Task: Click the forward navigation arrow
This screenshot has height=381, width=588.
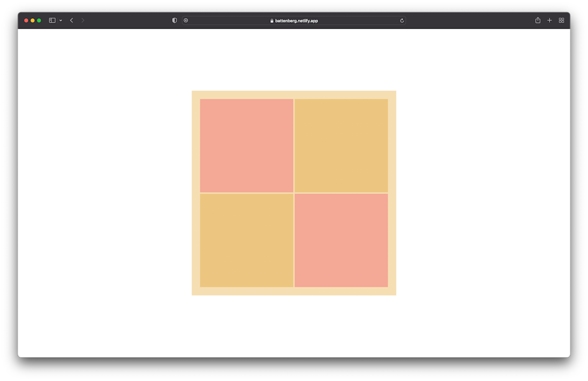Action: click(x=83, y=20)
